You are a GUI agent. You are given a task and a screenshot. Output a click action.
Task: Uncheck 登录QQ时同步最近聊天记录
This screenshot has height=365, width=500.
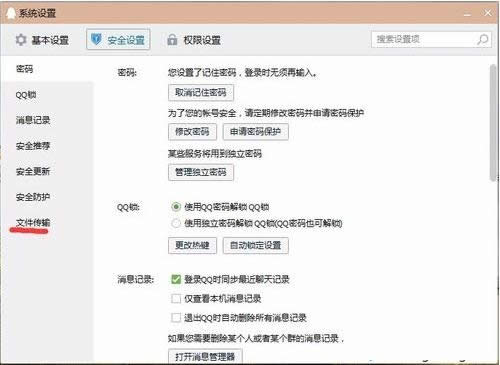tap(176, 279)
